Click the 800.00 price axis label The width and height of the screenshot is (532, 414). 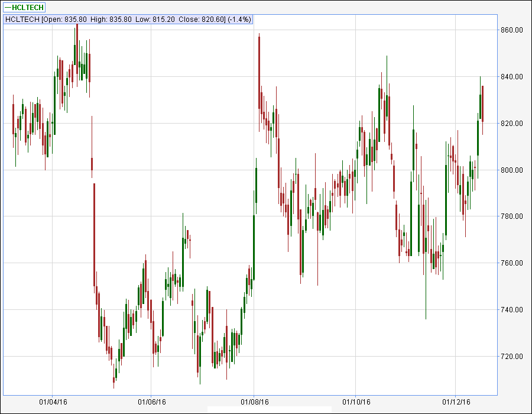(512, 170)
